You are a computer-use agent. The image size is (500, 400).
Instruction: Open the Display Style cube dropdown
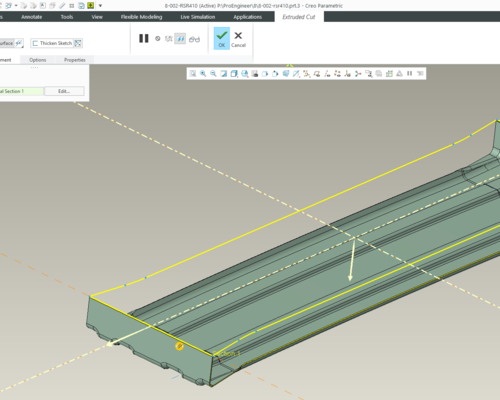click(x=234, y=74)
